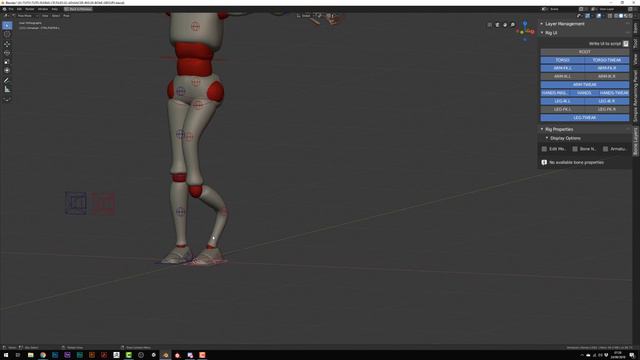Switch to the Bone Layers tab
The image size is (640, 360).
636,141
